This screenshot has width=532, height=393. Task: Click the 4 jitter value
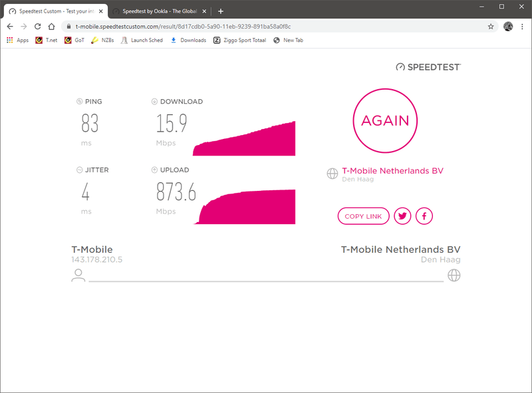point(86,192)
